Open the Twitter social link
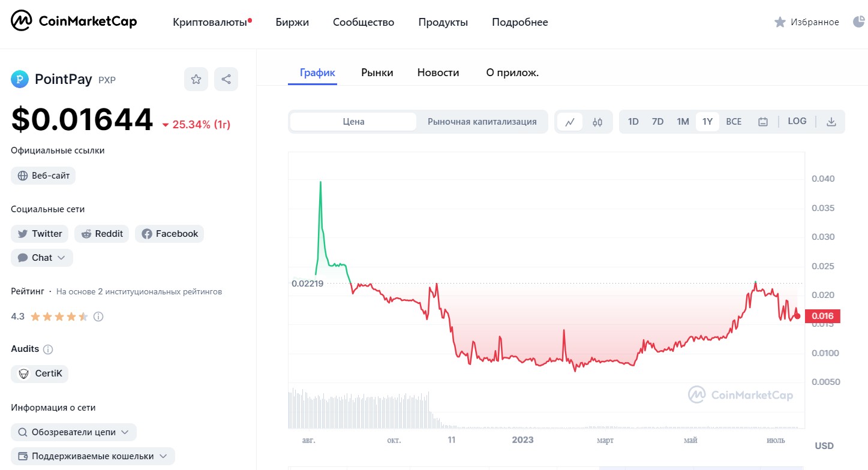 tap(40, 234)
